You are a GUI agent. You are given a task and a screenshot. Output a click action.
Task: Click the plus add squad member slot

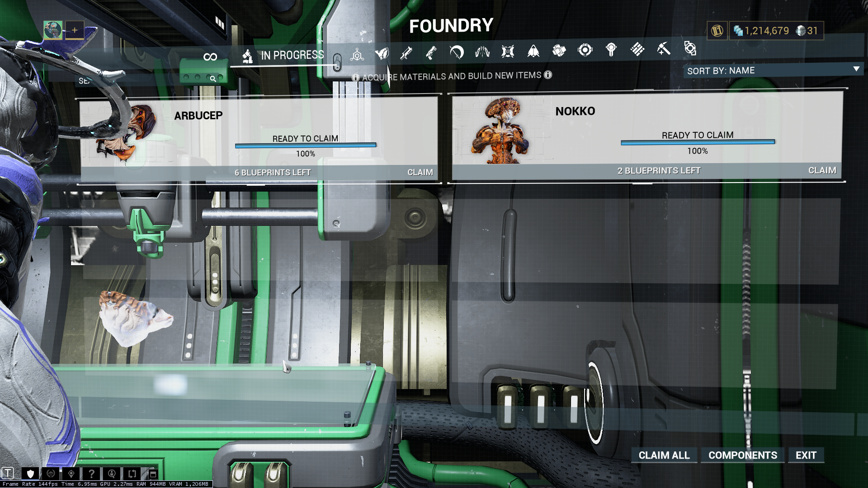click(x=75, y=30)
